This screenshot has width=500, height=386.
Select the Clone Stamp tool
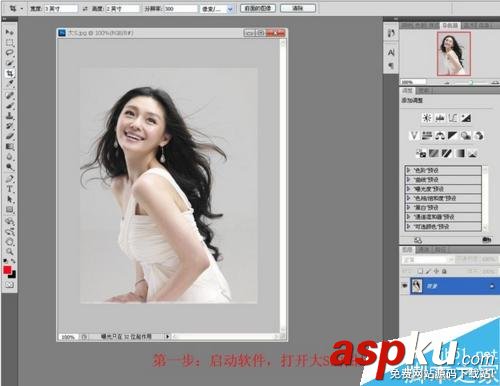pyautogui.click(x=9, y=116)
